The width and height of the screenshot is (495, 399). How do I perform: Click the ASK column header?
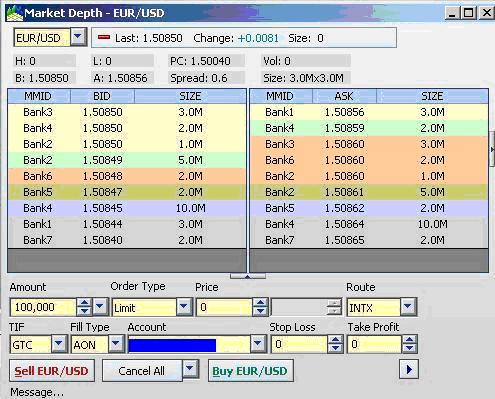point(344,96)
